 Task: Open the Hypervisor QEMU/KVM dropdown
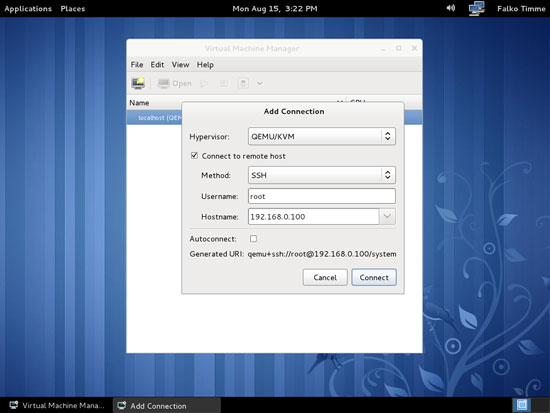click(x=322, y=136)
